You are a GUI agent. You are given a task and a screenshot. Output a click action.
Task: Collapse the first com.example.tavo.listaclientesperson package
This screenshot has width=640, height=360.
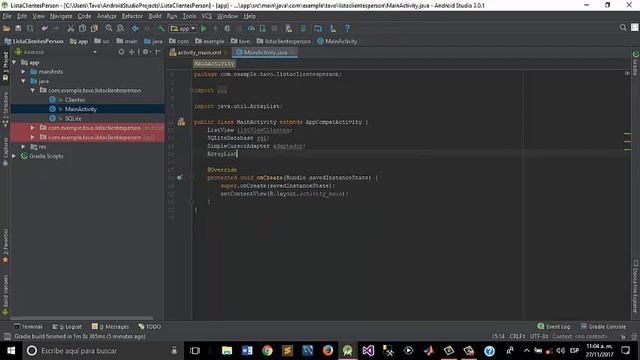pos(33,90)
